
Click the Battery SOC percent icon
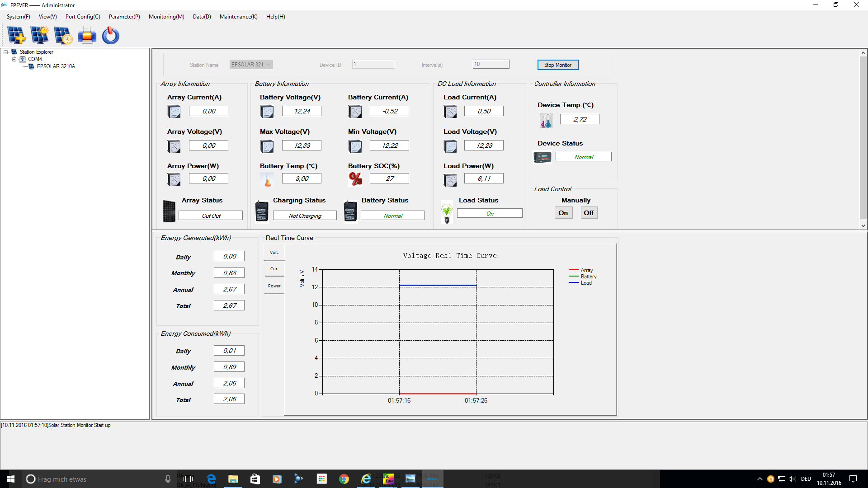click(x=355, y=179)
